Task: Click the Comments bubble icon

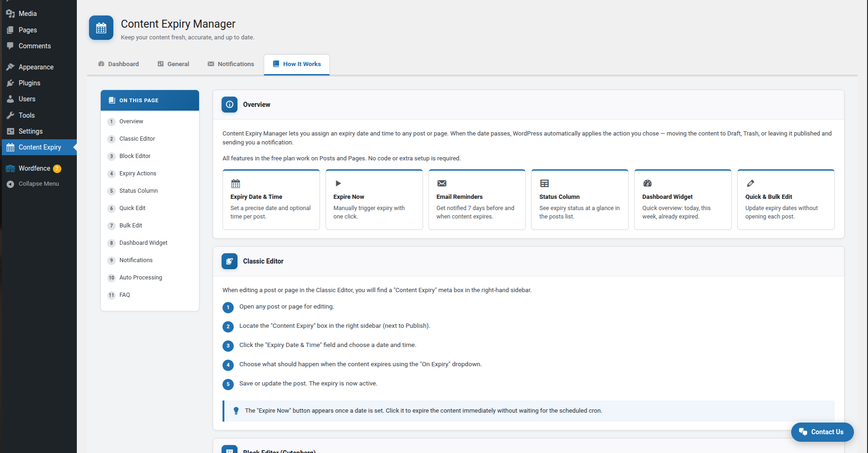Action: [x=10, y=46]
